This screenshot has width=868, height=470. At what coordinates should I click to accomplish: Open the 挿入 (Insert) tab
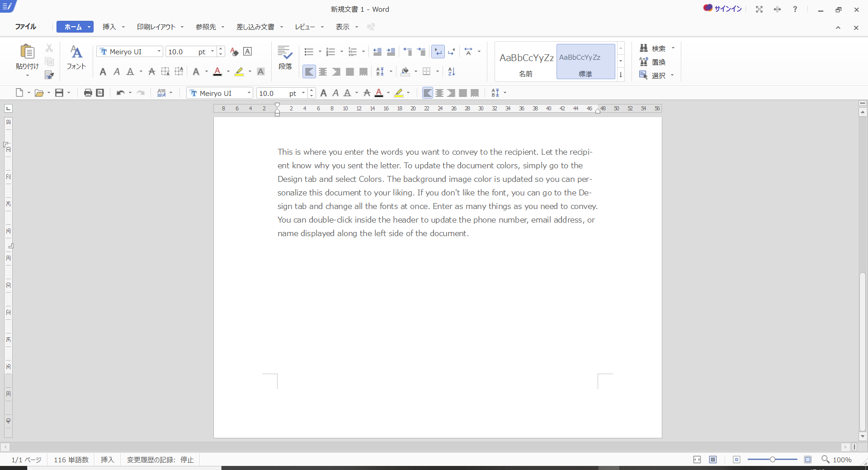[x=109, y=27]
